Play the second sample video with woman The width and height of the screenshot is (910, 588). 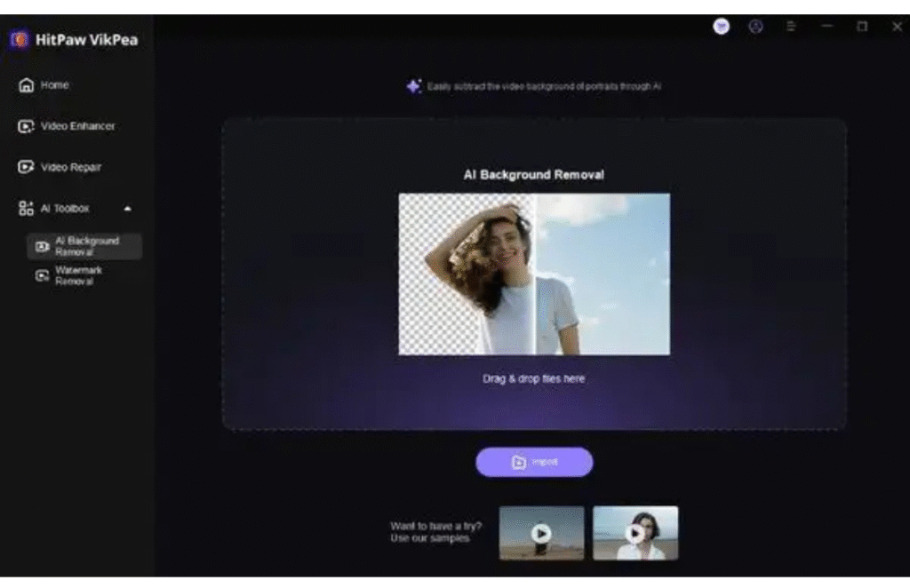pyautogui.click(x=635, y=533)
